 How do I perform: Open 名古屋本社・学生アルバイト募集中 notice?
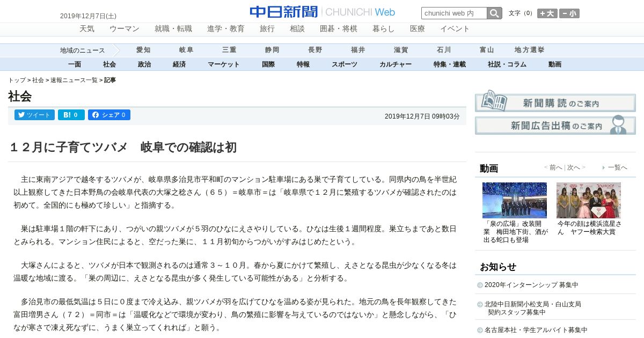click(536, 330)
